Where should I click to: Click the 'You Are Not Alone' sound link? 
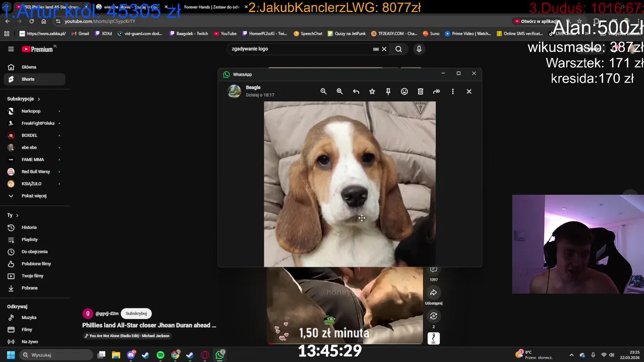[x=127, y=336]
